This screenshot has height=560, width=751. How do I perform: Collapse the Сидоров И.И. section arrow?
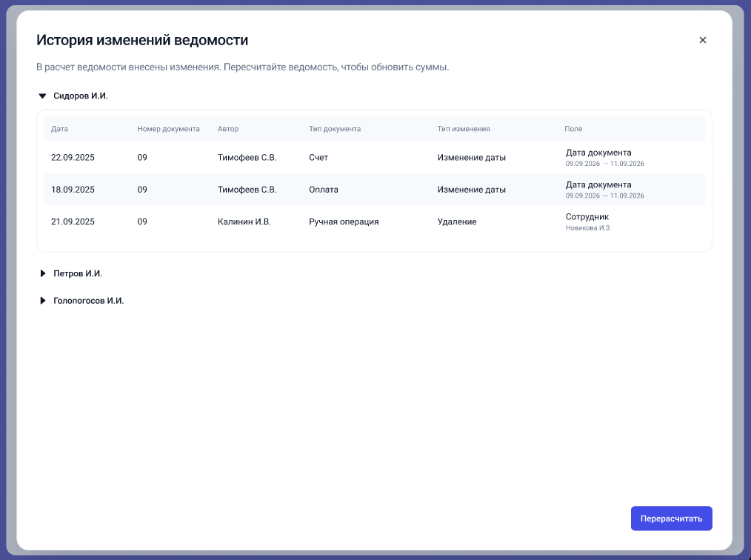42,96
